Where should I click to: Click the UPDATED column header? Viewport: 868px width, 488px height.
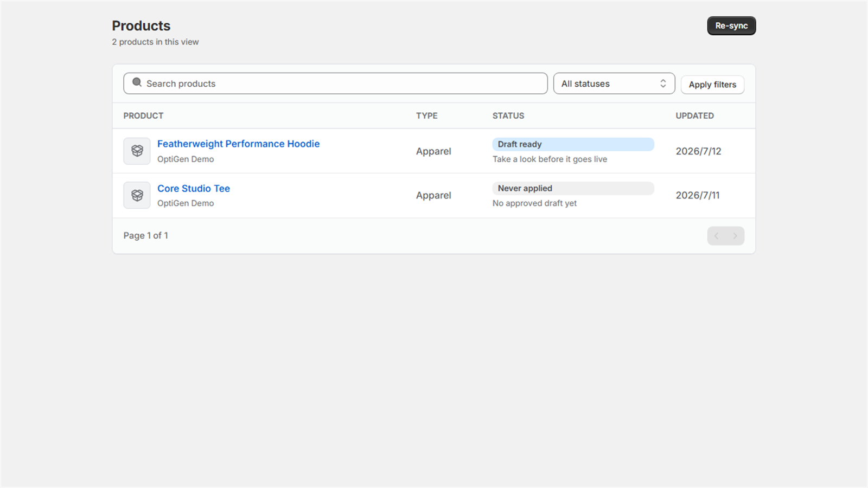[x=694, y=115]
